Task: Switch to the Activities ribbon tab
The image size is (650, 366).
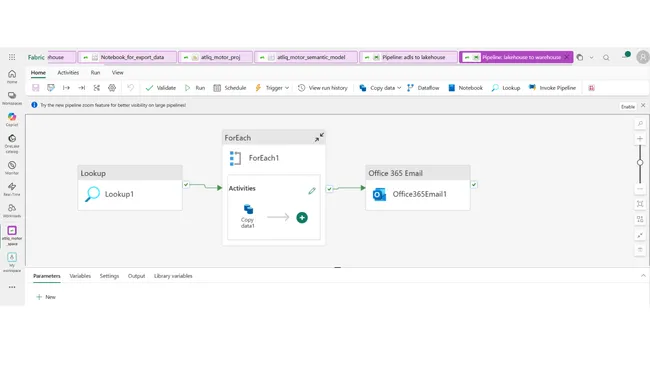Action: pos(68,73)
